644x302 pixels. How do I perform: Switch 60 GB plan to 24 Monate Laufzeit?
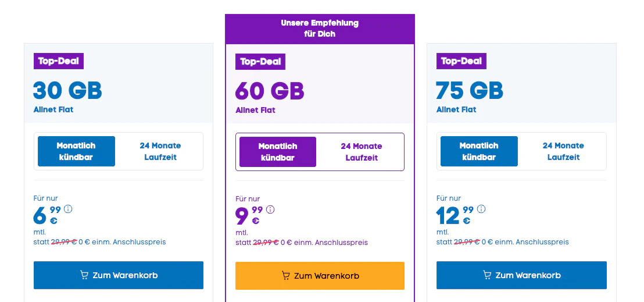(x=362, y=152)
